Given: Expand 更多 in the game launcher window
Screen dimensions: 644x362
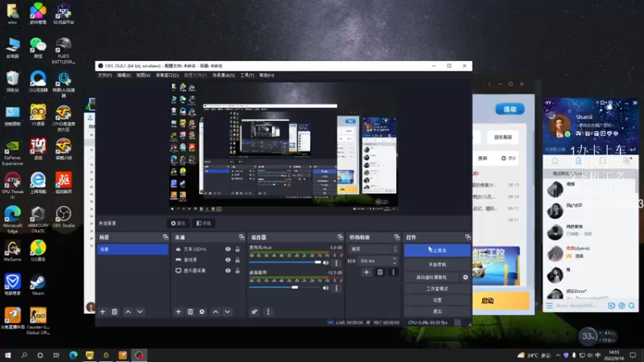Looking at the screenshot, I should tap(509, 158).
